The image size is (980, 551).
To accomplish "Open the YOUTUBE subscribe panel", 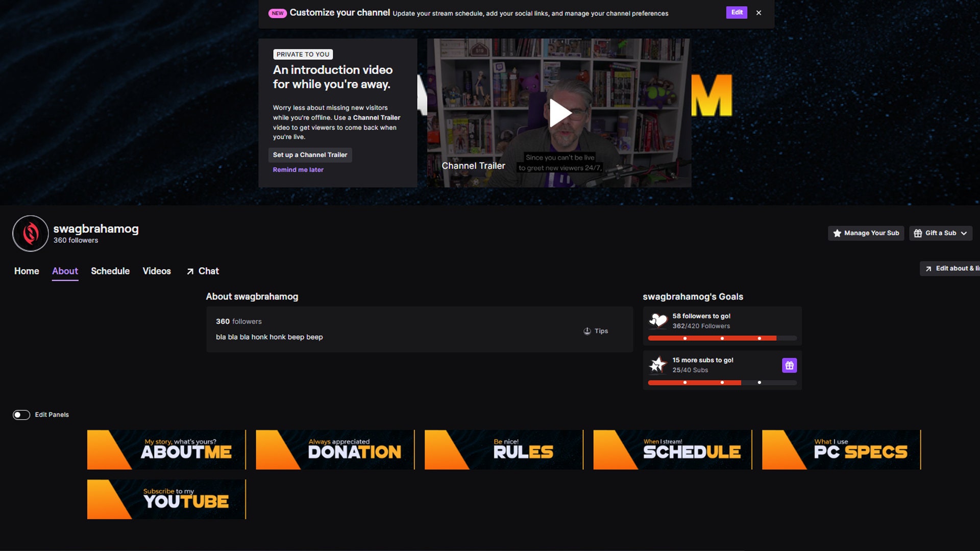I will [x=166, y=499].
